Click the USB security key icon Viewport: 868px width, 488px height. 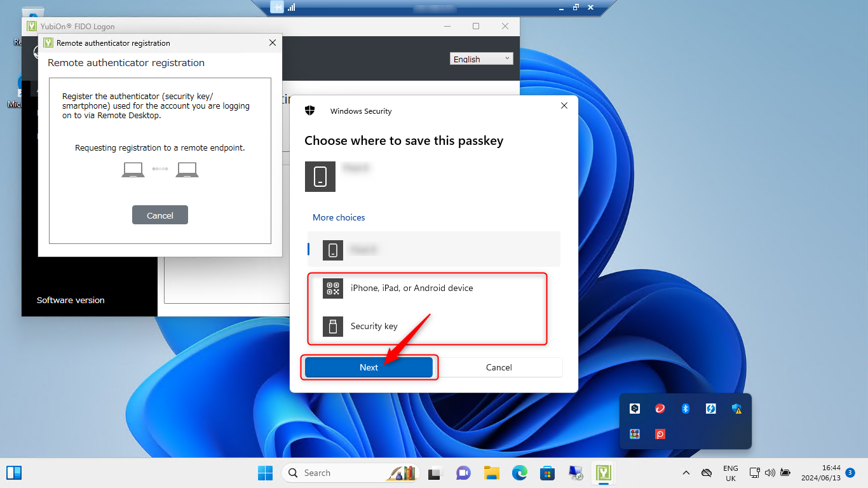pos(333,326)
